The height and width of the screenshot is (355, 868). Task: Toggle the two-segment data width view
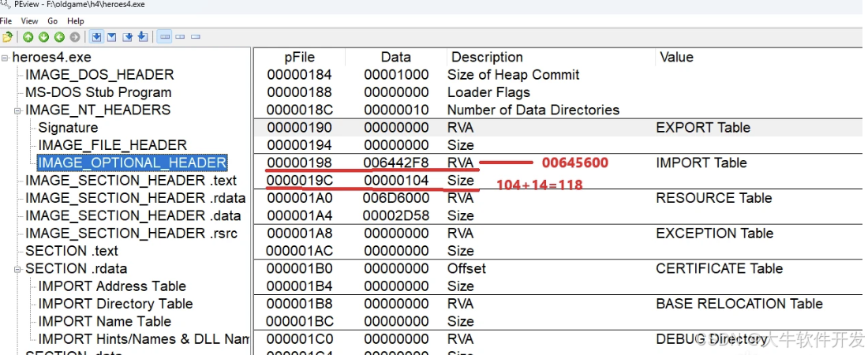180,37
